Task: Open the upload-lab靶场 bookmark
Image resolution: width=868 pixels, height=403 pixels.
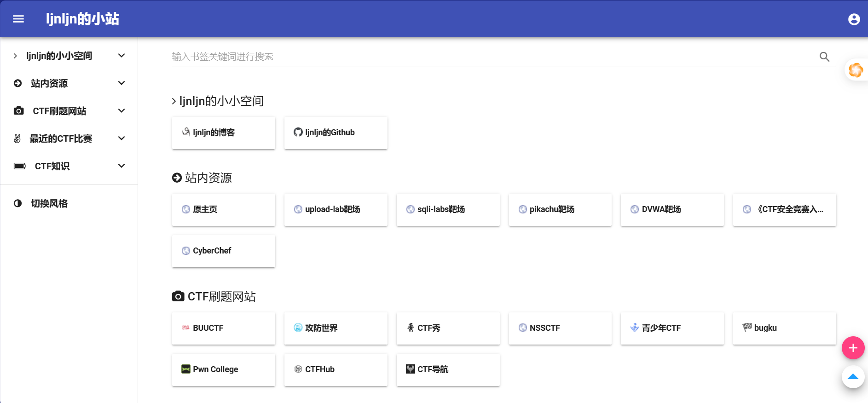Action: [336, 209]
